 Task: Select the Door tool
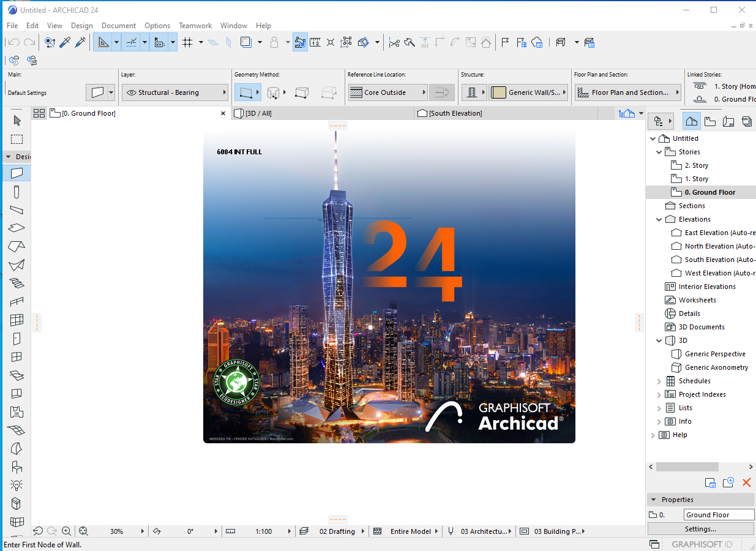click(x=17, y=339)
